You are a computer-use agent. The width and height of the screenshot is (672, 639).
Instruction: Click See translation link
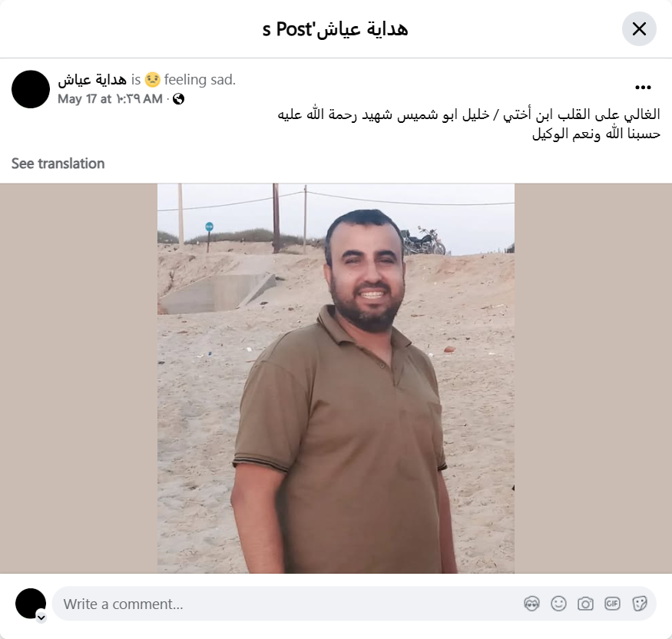point(58,164)
